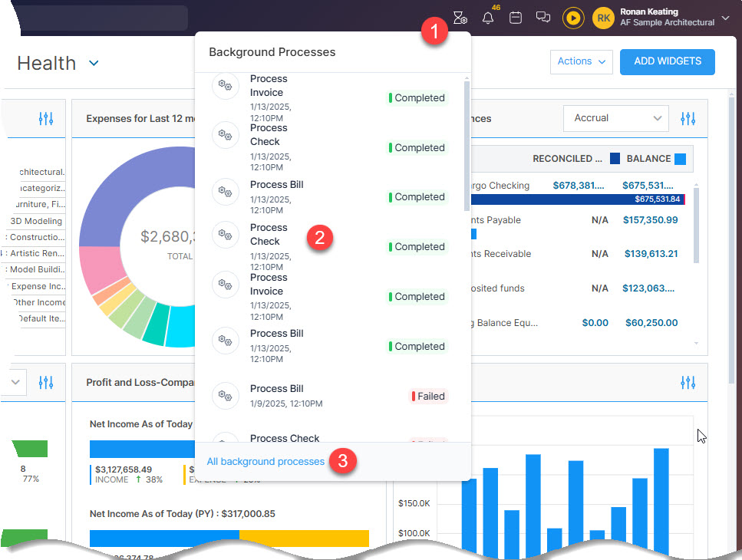Open the $123,063 deposited funds balance
Viewport: 742px width, 560px height.
point(648,288)
